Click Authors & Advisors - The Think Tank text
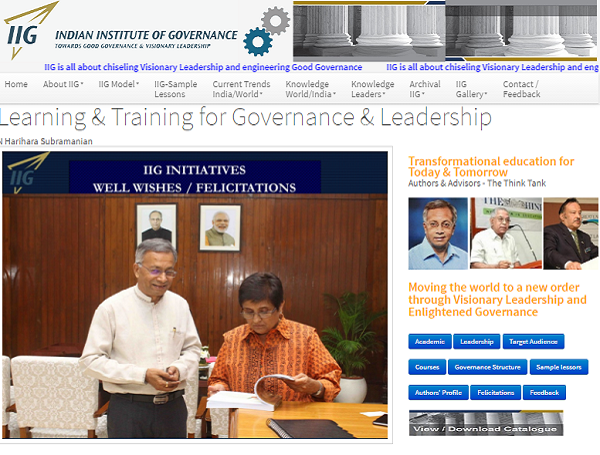600x455 pixels. pos(477,183)
